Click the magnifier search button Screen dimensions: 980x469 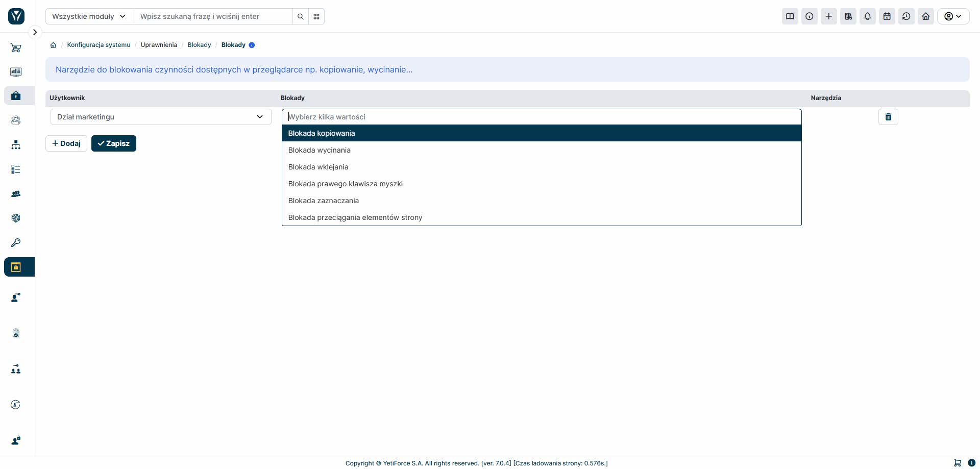pyautogui.click(x=301, y=16)
